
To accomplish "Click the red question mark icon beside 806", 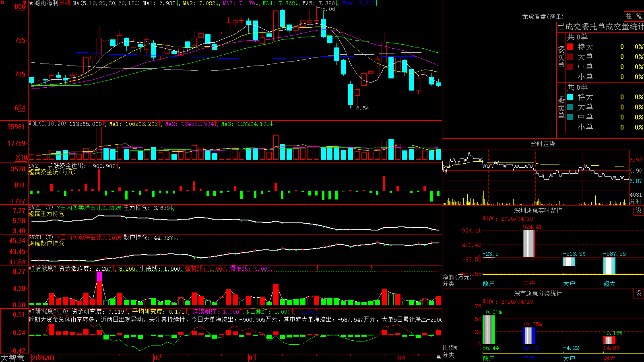I will tap(25, 3).
